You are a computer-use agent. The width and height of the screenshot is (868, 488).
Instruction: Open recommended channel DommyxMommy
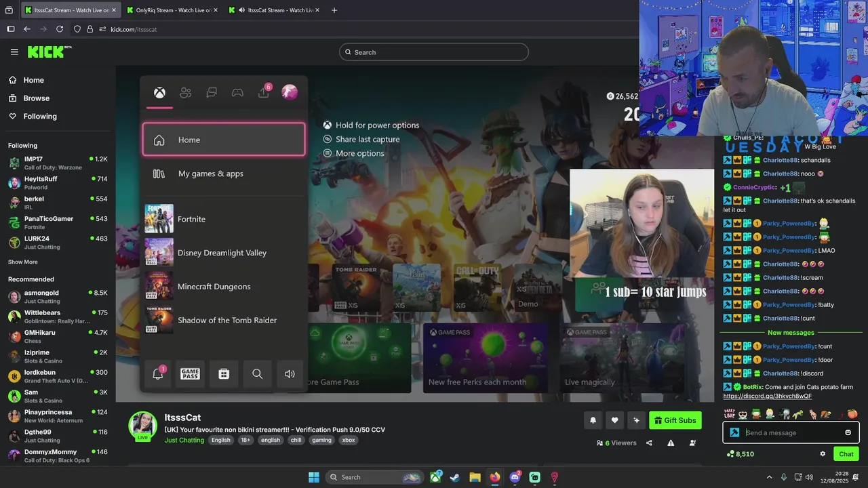58,455
